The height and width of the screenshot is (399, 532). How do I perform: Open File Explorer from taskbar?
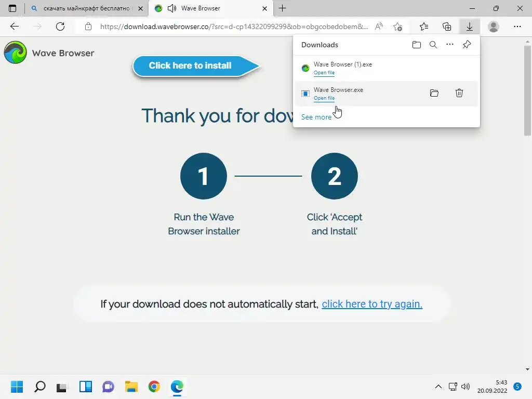(x=131, y=387)
